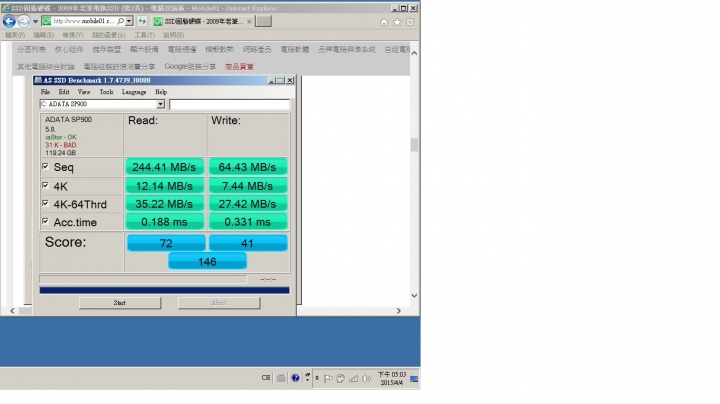Open the Language menu in AS SSD Benchmark
Viewport: 720px width, 404px height.
[x=134, y=92]
